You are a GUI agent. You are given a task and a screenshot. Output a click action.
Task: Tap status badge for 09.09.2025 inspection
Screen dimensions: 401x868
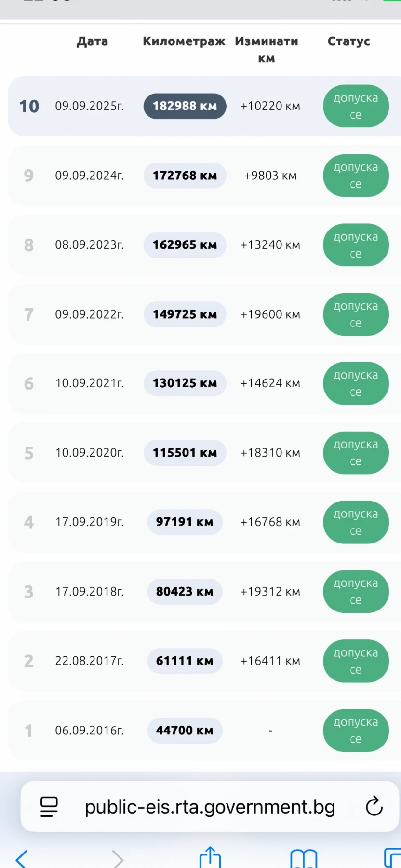pyautogui.click(x=356, y=106)
